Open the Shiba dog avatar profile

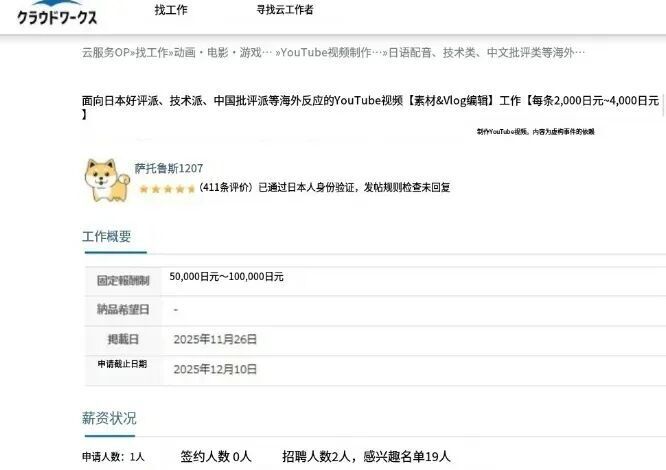(107, 180)
